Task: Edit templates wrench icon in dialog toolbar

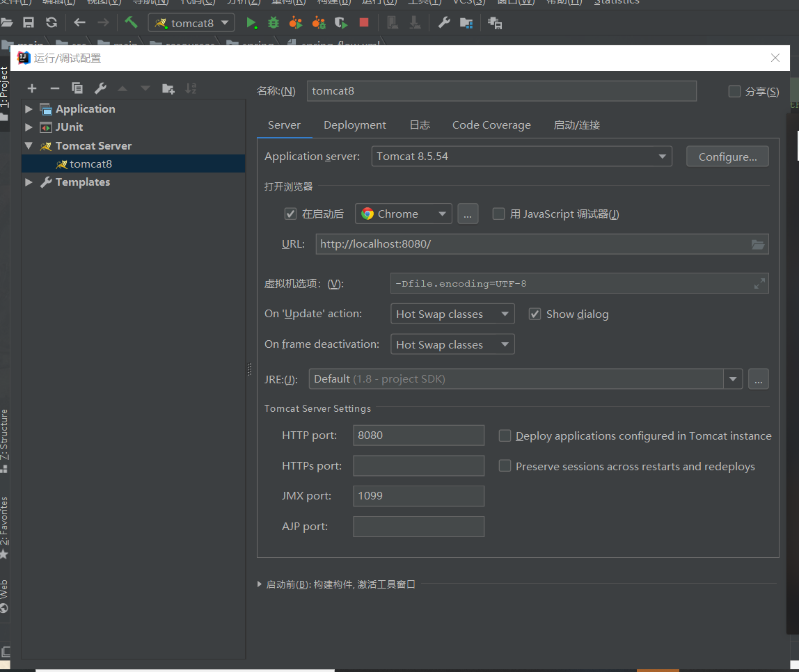Action: coord(100,88)
